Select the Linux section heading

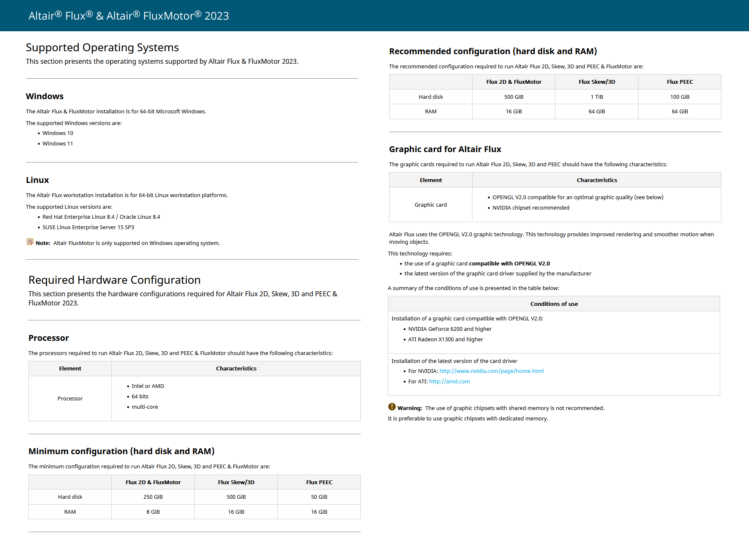38,180
